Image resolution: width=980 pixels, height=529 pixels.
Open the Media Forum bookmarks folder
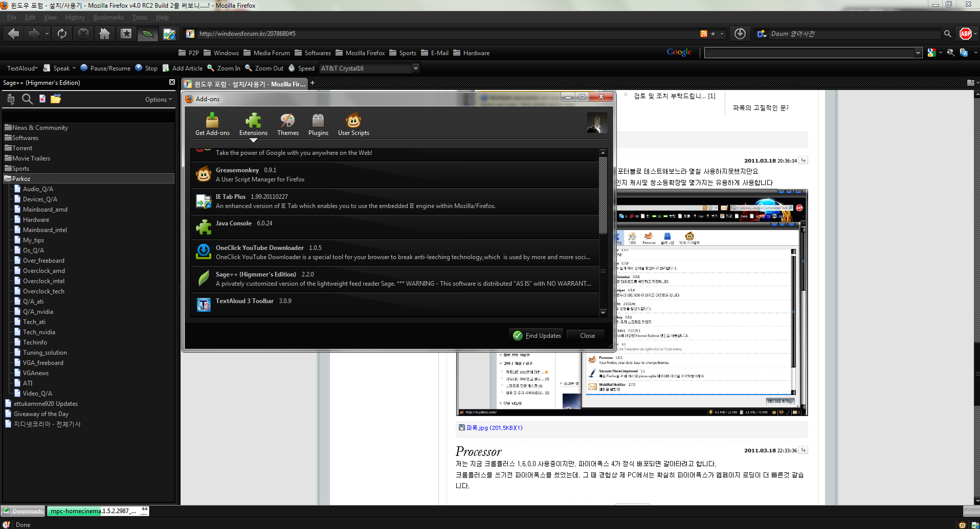(266, 53)
